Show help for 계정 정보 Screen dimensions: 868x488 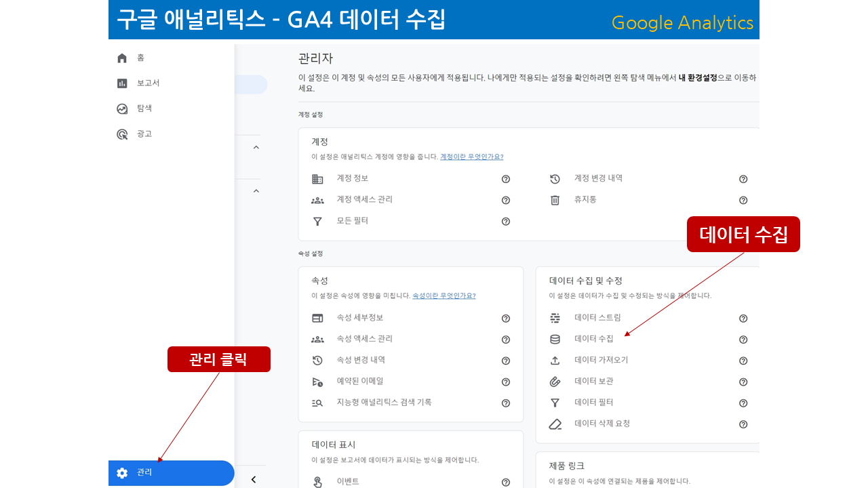pos(506,179)
